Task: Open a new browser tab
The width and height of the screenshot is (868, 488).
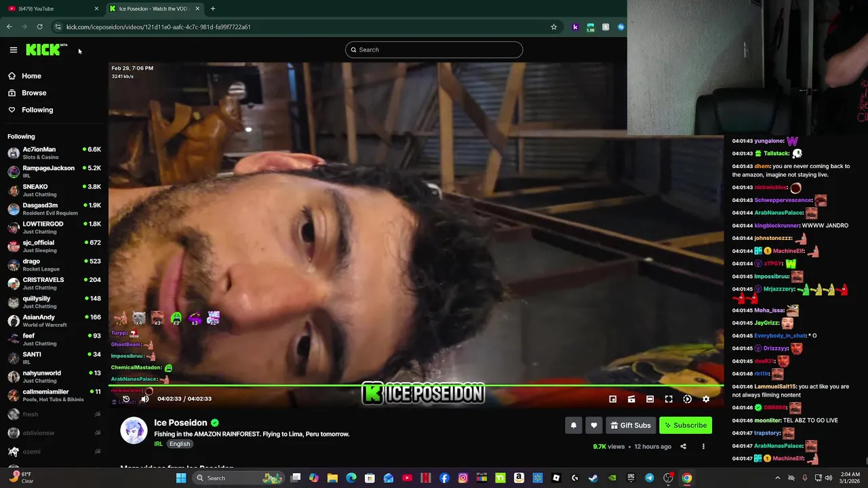Action: tap(212, 8)
